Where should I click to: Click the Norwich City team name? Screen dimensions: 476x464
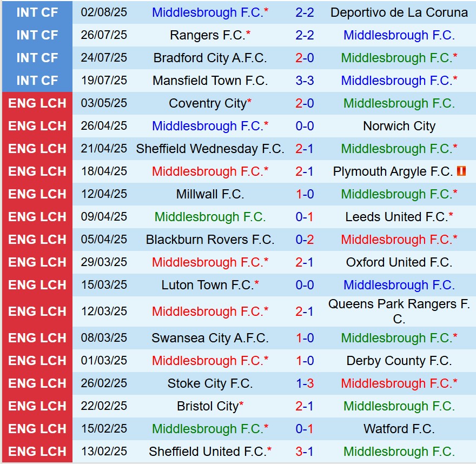pos(399,126)
